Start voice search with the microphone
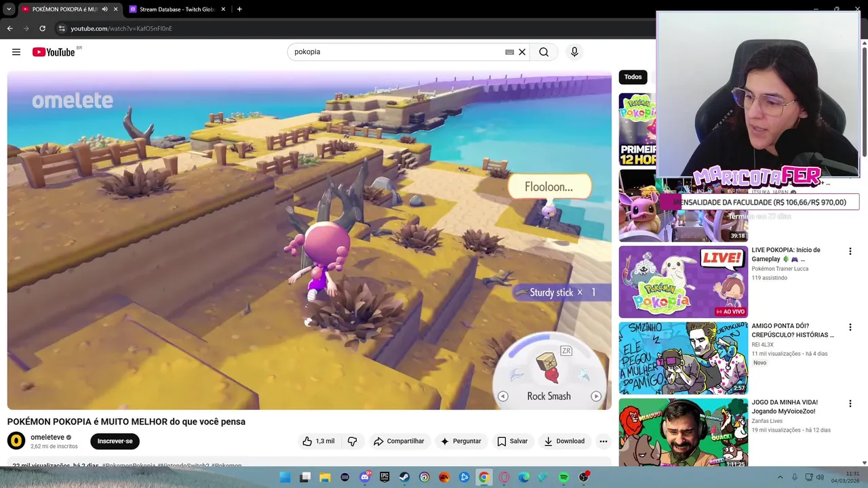868x488 pixels. tap(574, 52)
